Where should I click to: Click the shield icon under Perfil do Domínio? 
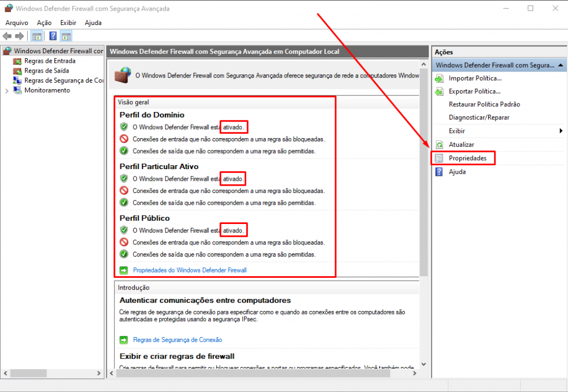(x=124, y=127)
